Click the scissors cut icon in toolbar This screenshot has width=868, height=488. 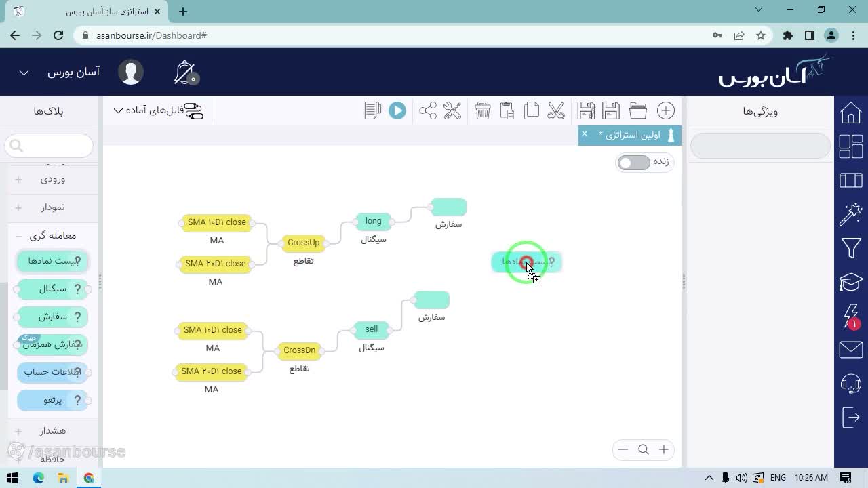tap(556, 110)
